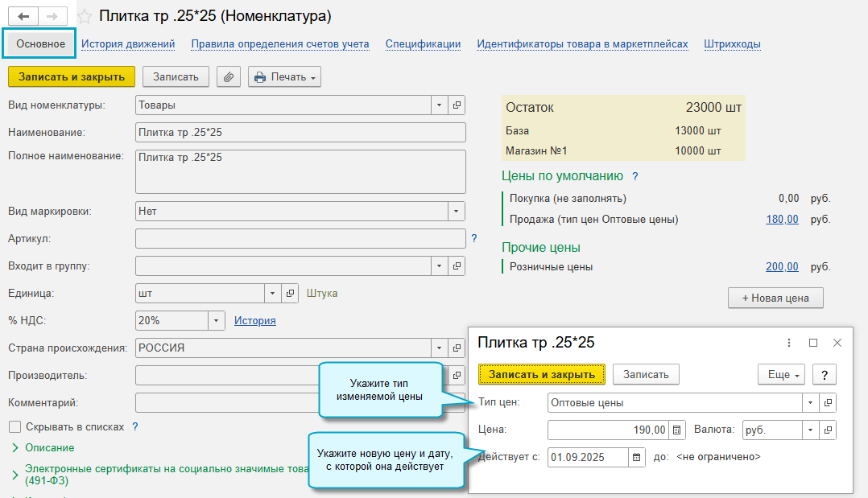
Task: Open Вид номенклатуры item with open-form icon
Action: (x=457, y=105)
